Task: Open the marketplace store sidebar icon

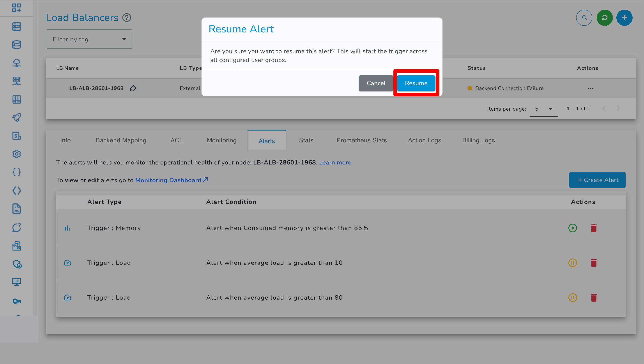Action: [x=16, y=246]
